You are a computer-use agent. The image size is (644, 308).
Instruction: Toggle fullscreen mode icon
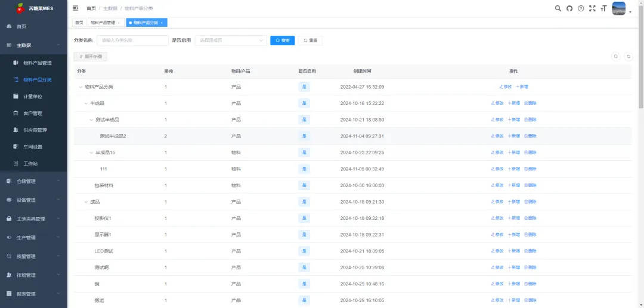point(592,8)
